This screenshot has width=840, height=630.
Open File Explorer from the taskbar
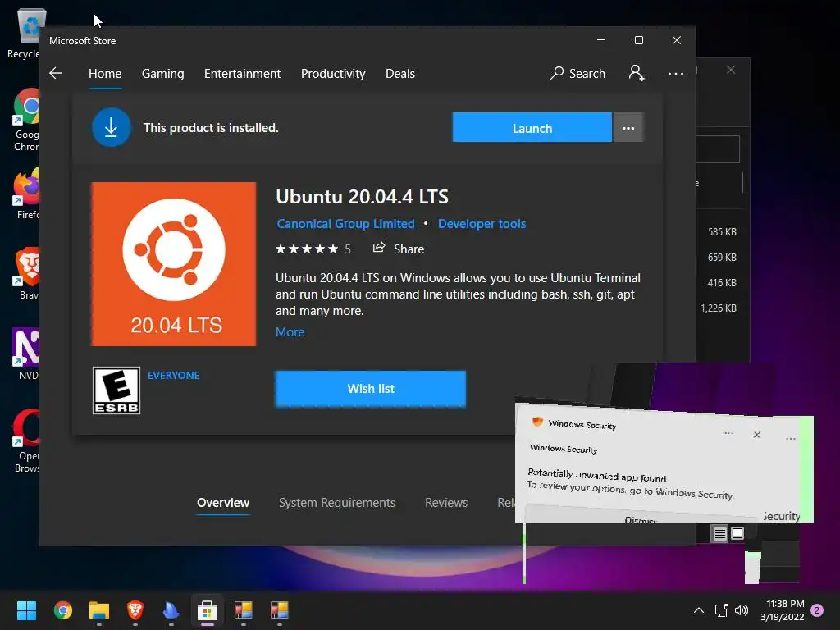[x=99, y=610]
